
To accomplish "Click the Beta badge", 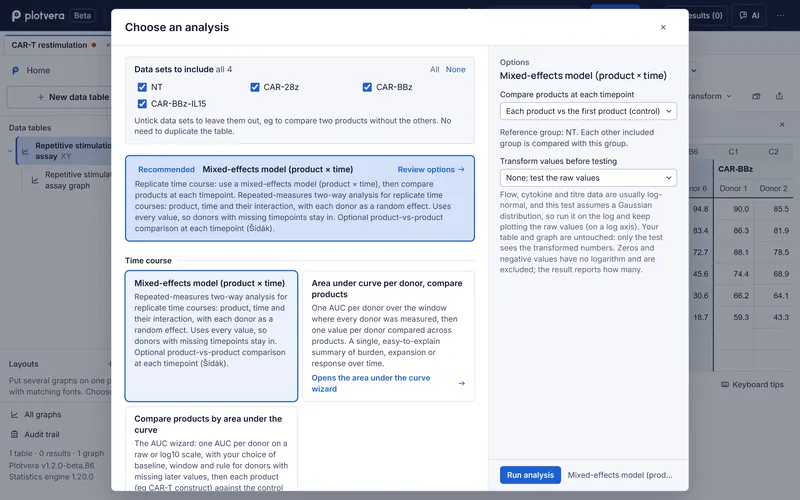I will click(82, 16).
